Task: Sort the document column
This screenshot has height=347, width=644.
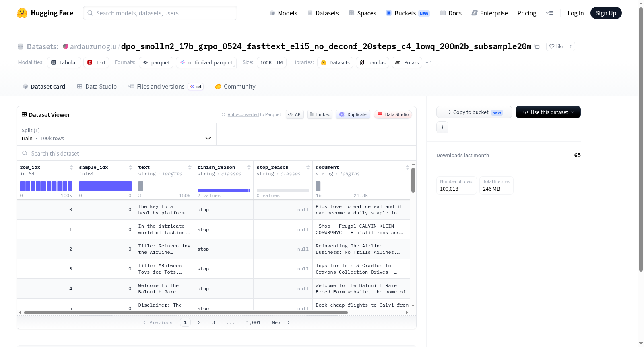Action: (x=407, y=167)
